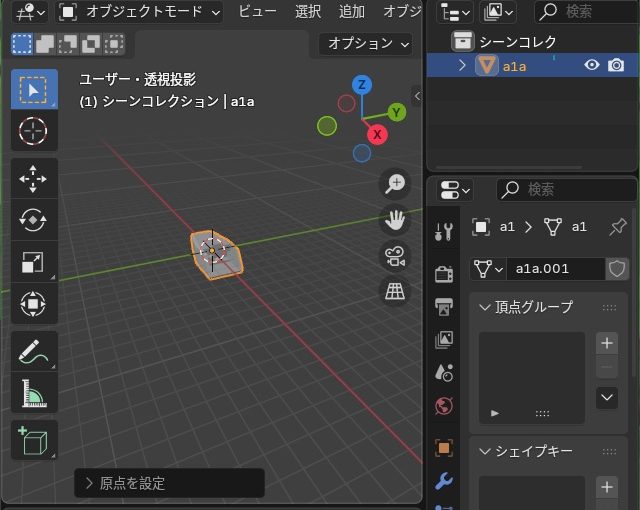Disable a1a in renders via camera icon

616,65
